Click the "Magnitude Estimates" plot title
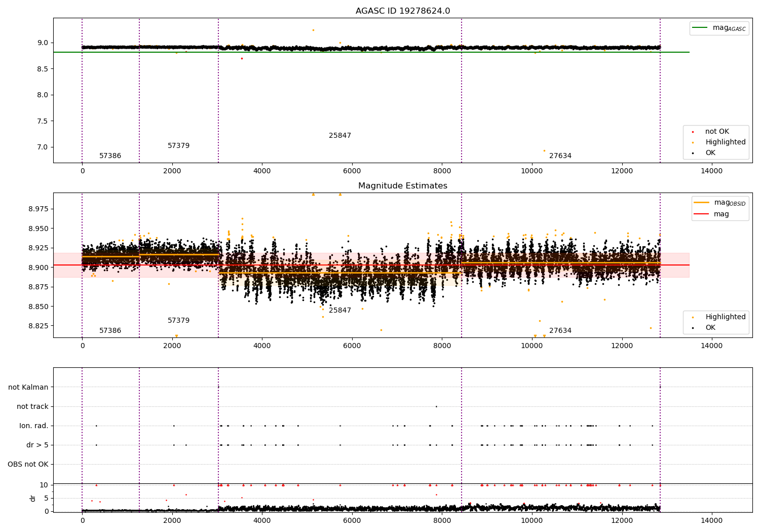 pyautogui.click(x=403, y=186)
